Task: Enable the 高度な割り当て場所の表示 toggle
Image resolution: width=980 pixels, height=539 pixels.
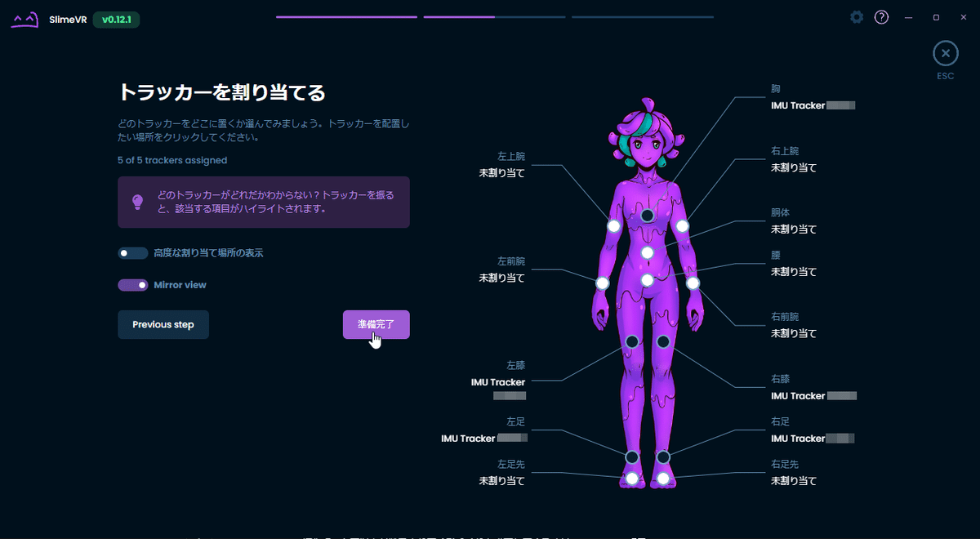Action: 133,253
